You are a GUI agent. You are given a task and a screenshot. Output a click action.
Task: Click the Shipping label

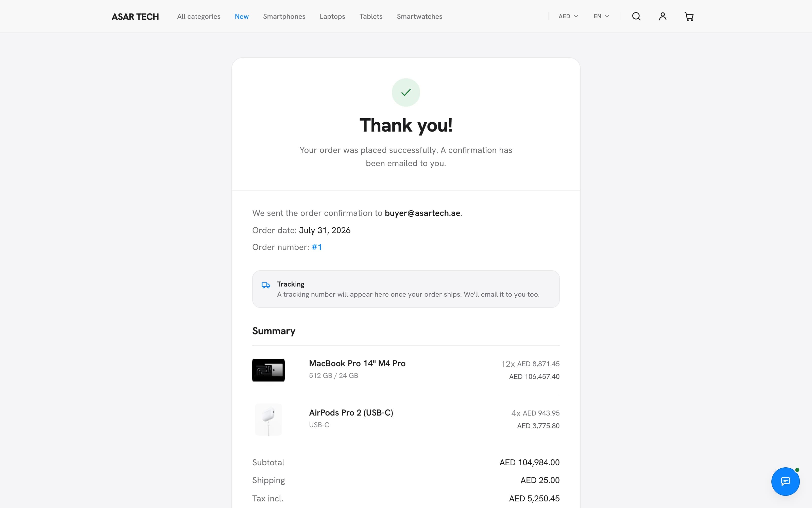click(268, 481)
